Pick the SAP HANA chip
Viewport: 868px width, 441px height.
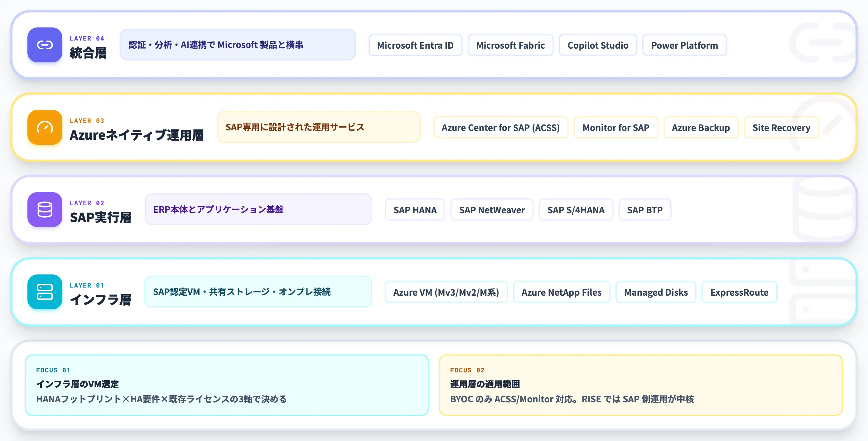415,210
